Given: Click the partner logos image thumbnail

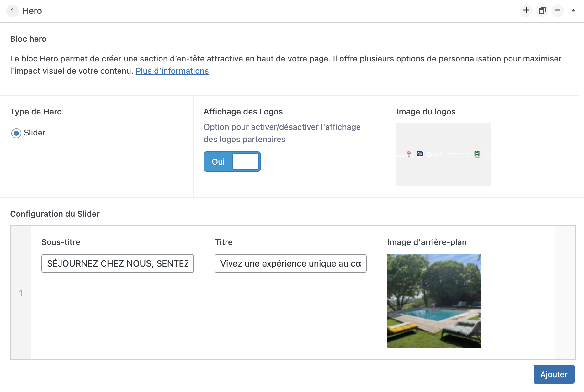Looking at the screenshot, I should [443, 155].
